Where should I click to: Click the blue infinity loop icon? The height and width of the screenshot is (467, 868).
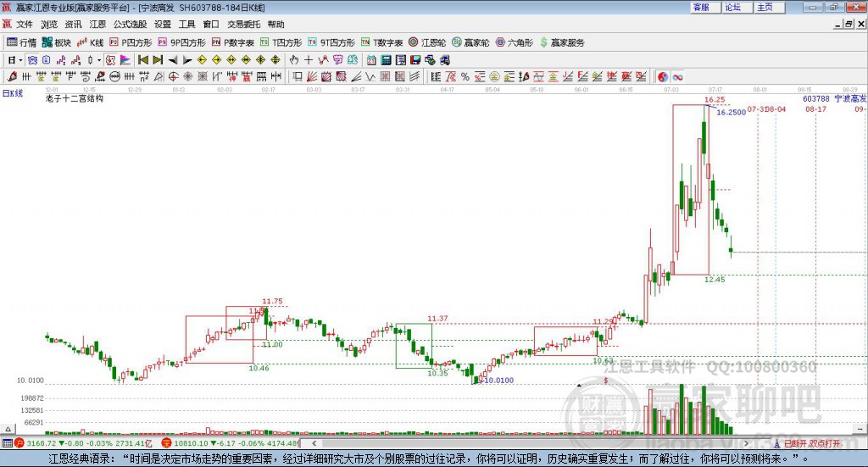click(677, 77)
